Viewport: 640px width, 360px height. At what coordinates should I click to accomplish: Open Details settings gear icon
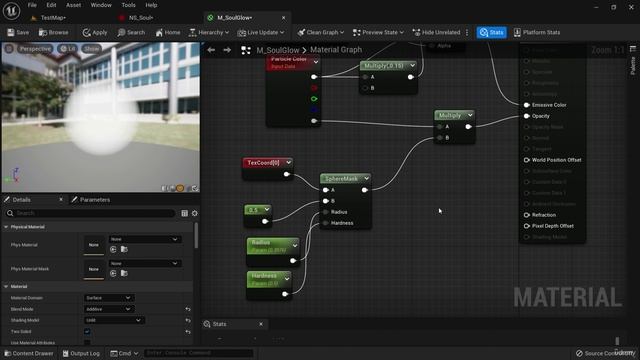coord(195,213)
